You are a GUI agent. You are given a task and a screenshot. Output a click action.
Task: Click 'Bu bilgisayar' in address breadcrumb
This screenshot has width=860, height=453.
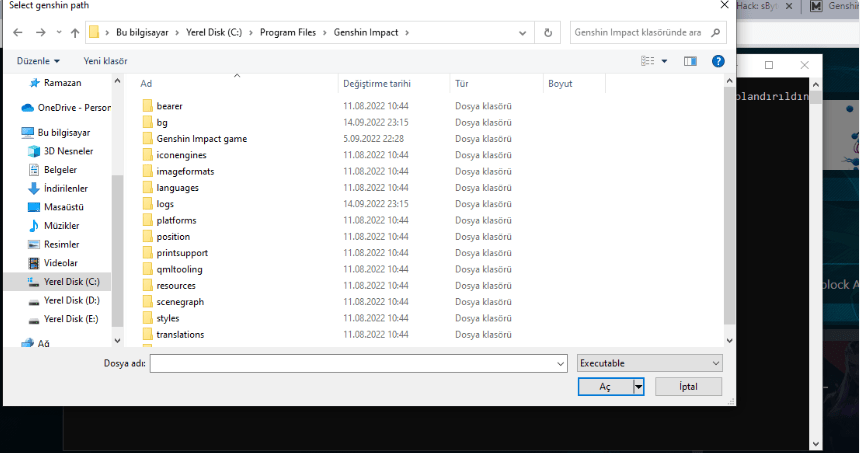[x=142, y=32]
